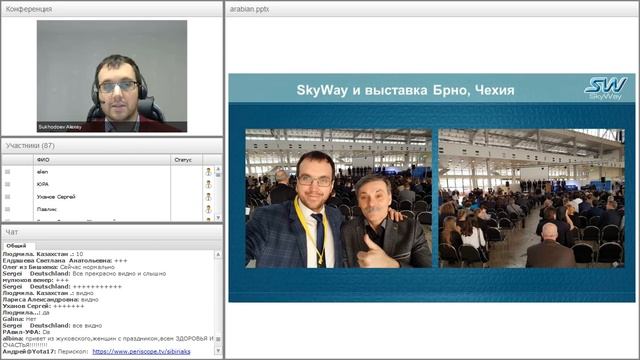Click Андрей@Yota17 name in chat
The image size is (640, 360).
29,351
